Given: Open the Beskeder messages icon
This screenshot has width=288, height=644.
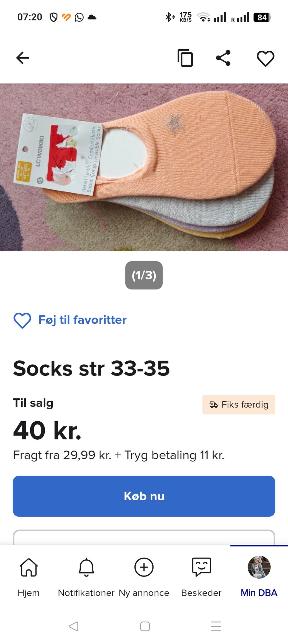Looking at the screenshot, I should point(202,567).
